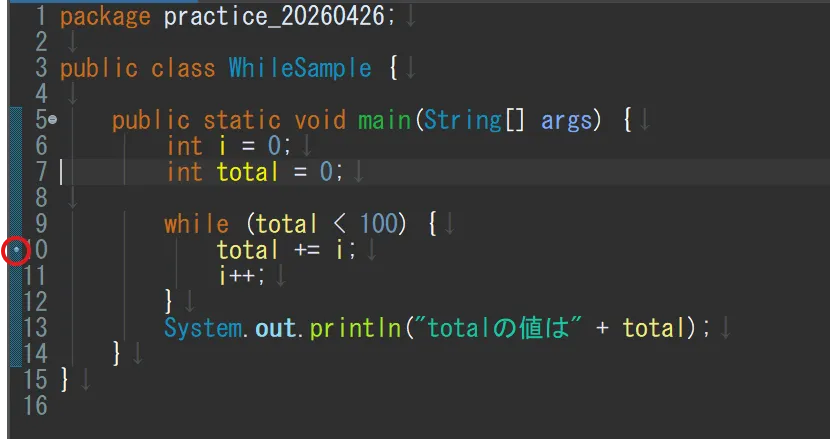Click line number 3 in the gutter

point(41,69)
